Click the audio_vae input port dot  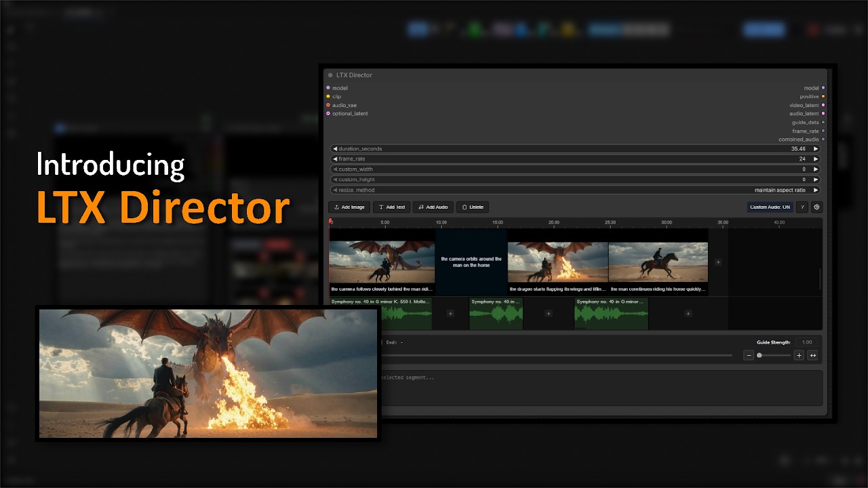328,105
